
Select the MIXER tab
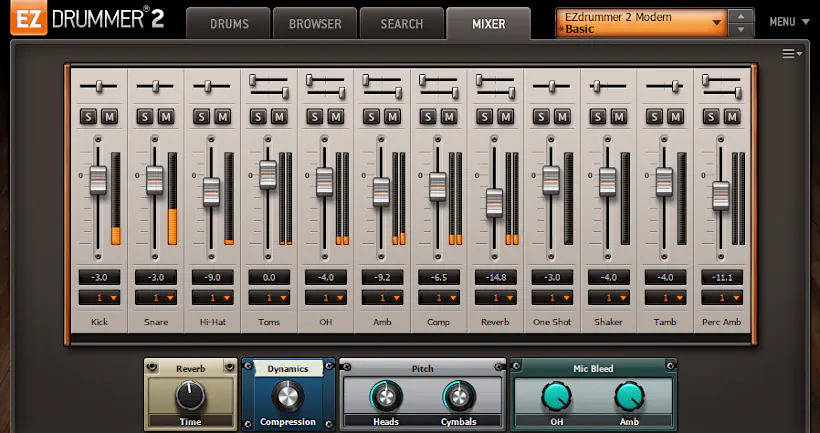(x=488, y=24)
